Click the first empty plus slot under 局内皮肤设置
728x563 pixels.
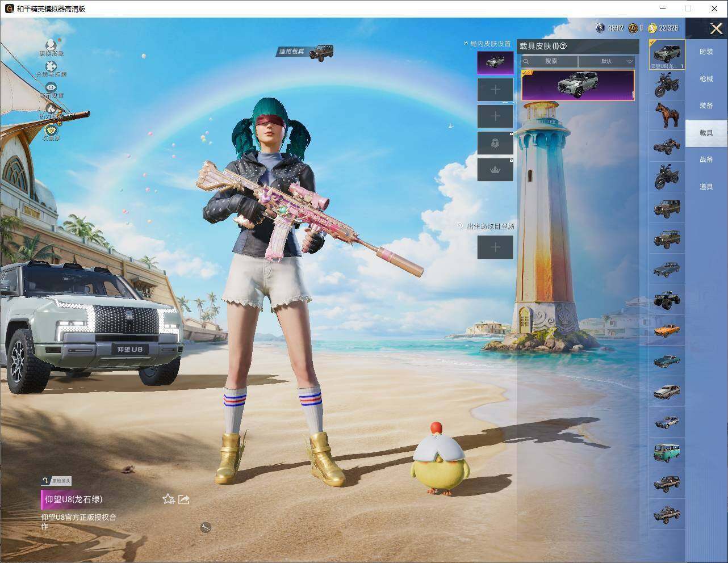pyautogui.click(x=495, y=90)
